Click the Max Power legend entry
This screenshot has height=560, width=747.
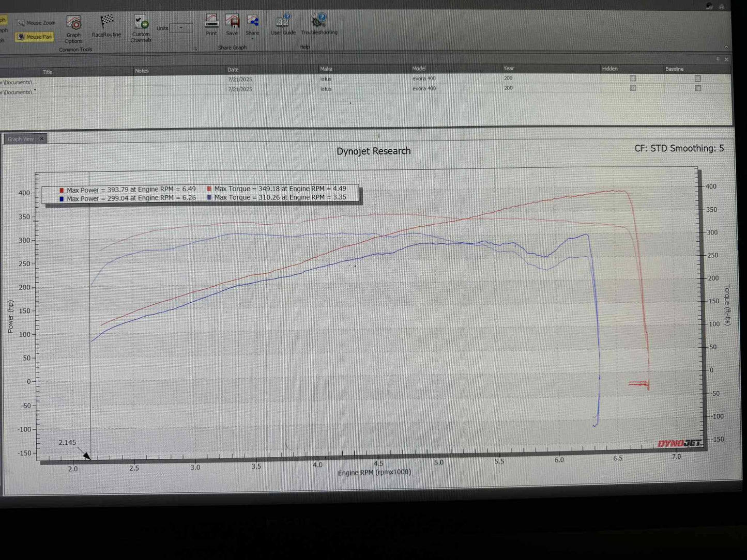(128, 190)
